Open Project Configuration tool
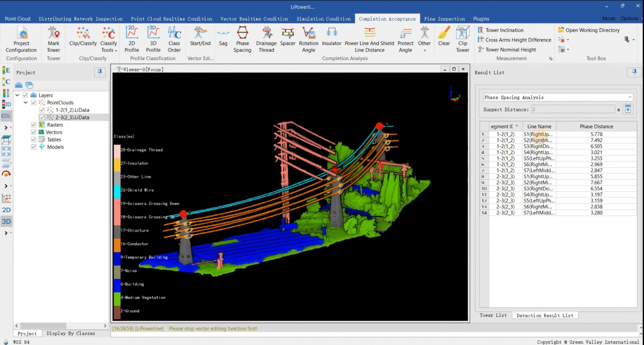 [21, 39]
